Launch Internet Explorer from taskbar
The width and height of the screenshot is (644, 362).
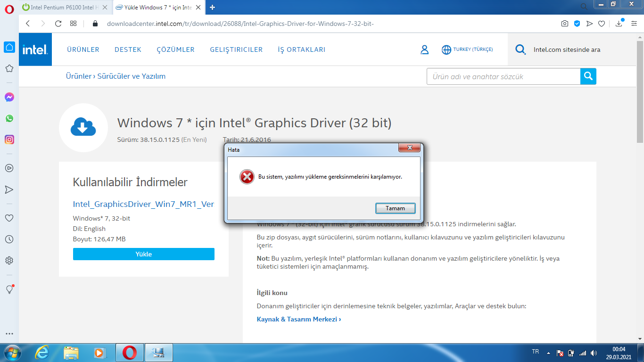pos(42,353)
